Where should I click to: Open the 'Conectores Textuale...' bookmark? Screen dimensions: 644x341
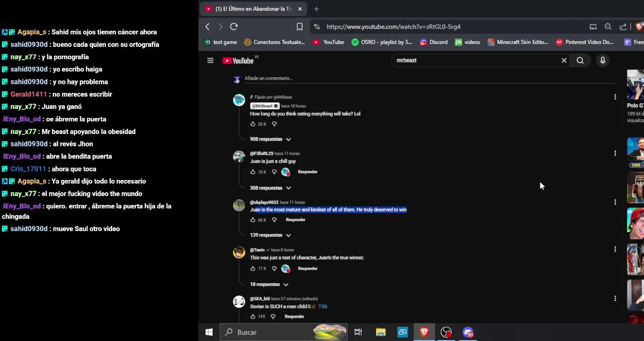(x=275, y=42)
